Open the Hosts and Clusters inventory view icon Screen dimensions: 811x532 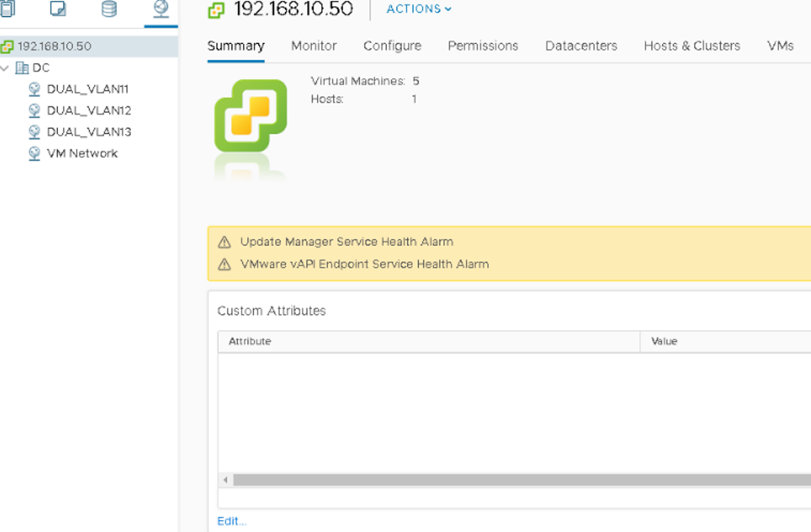[x=7, y=9]
